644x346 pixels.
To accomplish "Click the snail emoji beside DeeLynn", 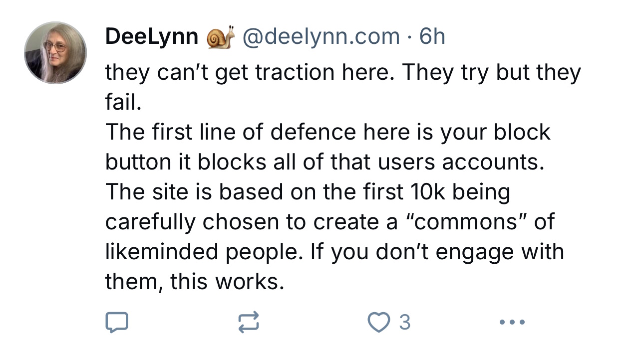I will (x=221, y=38).
